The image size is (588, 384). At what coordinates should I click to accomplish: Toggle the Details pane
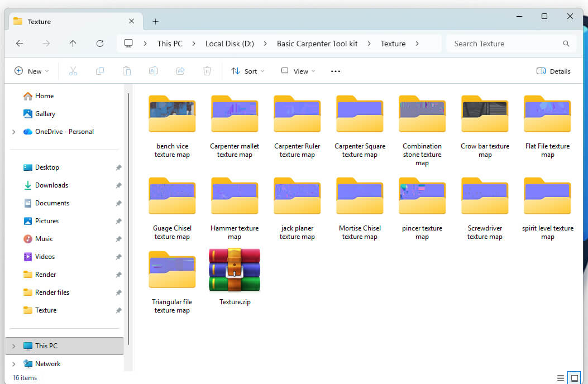point(553,71)
